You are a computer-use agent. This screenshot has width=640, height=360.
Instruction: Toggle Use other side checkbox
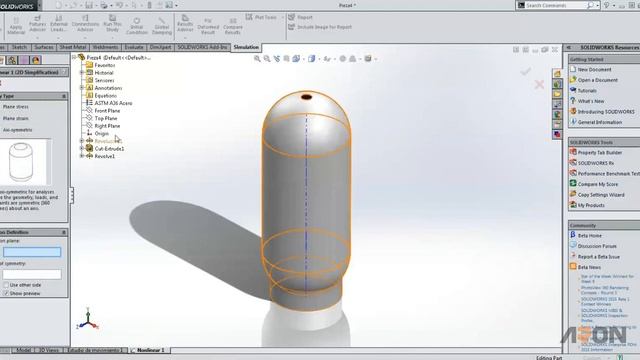pos(6,285)
